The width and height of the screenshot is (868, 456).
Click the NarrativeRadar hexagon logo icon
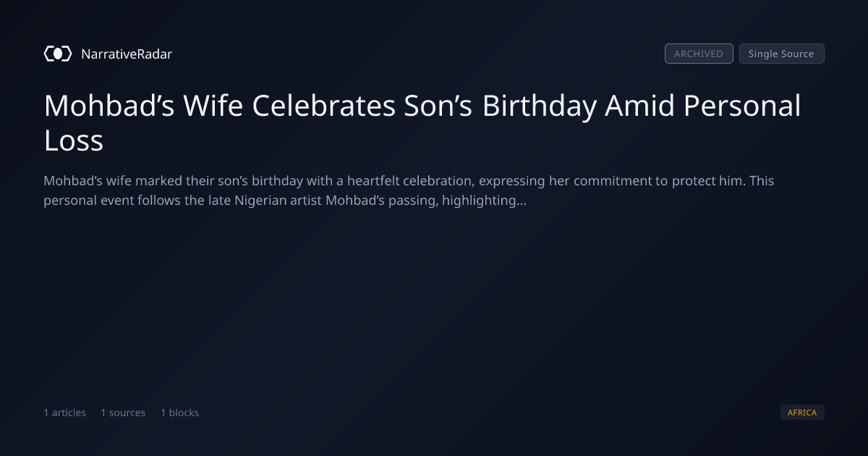click(x=58, y=54)
